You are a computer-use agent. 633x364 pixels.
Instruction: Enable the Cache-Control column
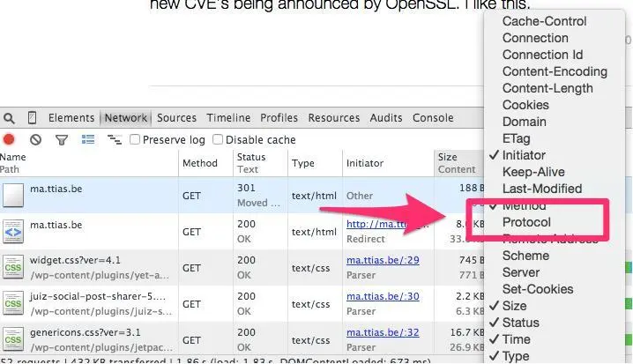(x=544, y=21)
